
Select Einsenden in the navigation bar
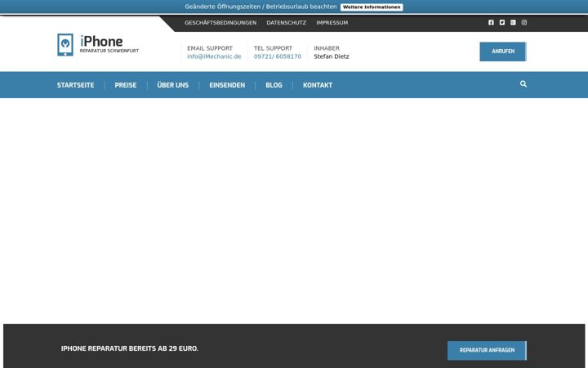(x=227, y=85)
